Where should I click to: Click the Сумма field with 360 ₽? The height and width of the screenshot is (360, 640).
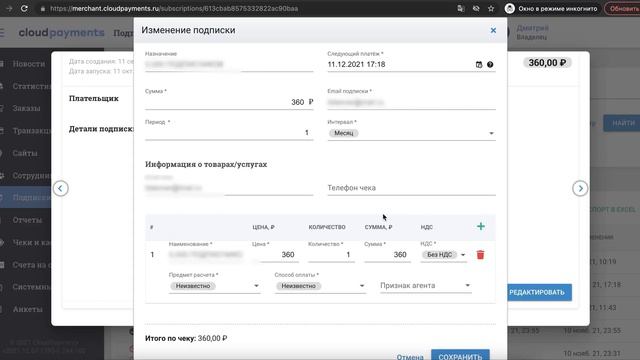[229, 102]
